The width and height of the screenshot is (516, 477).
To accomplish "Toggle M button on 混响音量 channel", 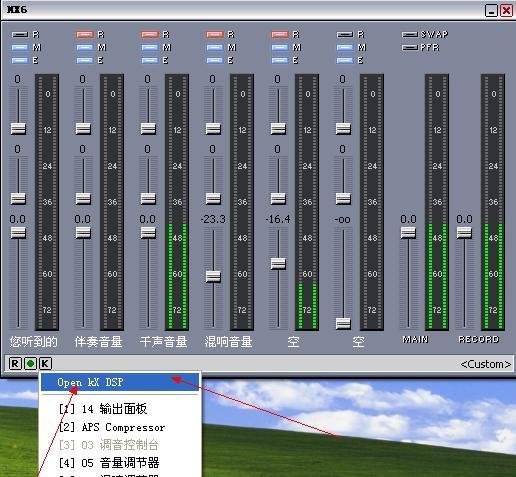I will 215,47.
